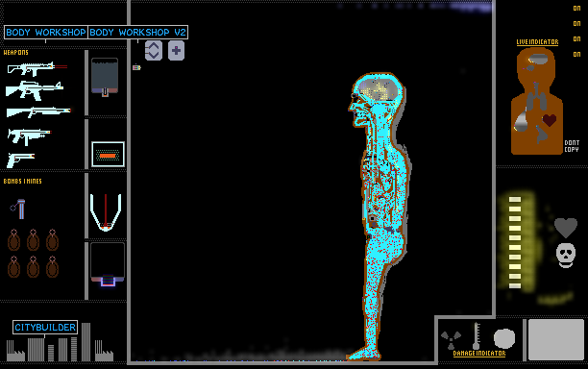This screenshot has width=588, height=369.
Task: Click the thermometer temperature icon
Action: [477, 335]
